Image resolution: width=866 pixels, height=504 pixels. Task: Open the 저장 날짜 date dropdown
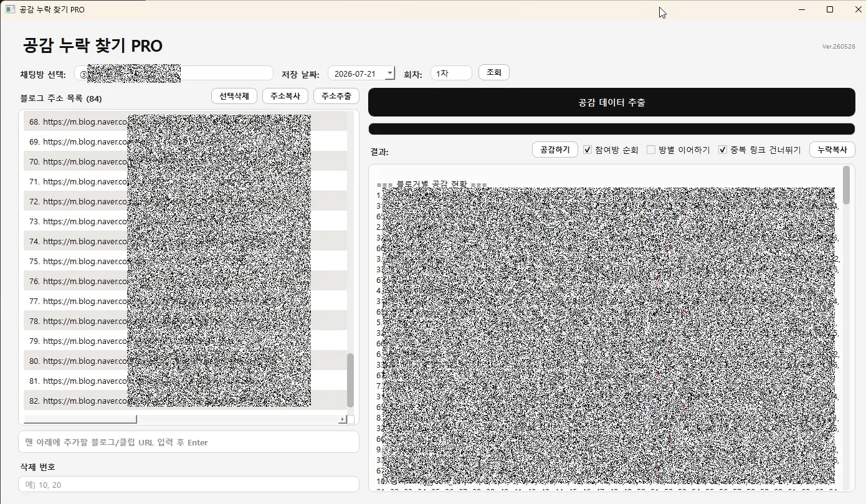point(390,73)
